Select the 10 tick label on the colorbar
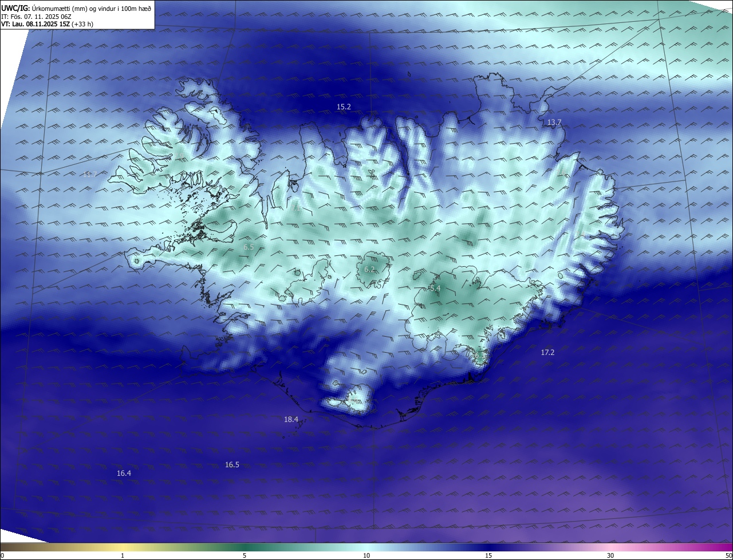This screenshot has width=733, height=560. pos(366,556)
